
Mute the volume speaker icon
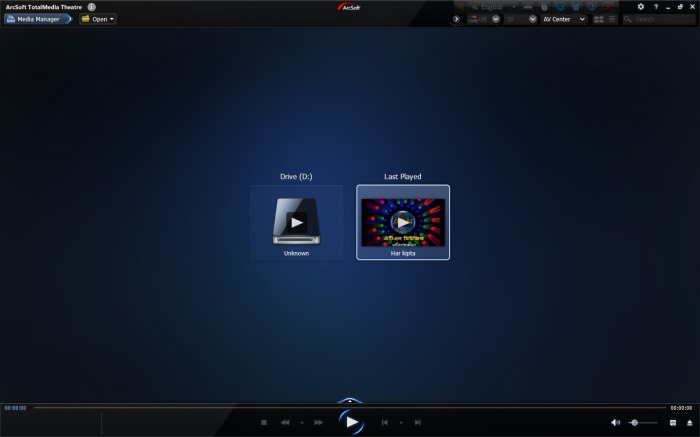pos(615,422)
